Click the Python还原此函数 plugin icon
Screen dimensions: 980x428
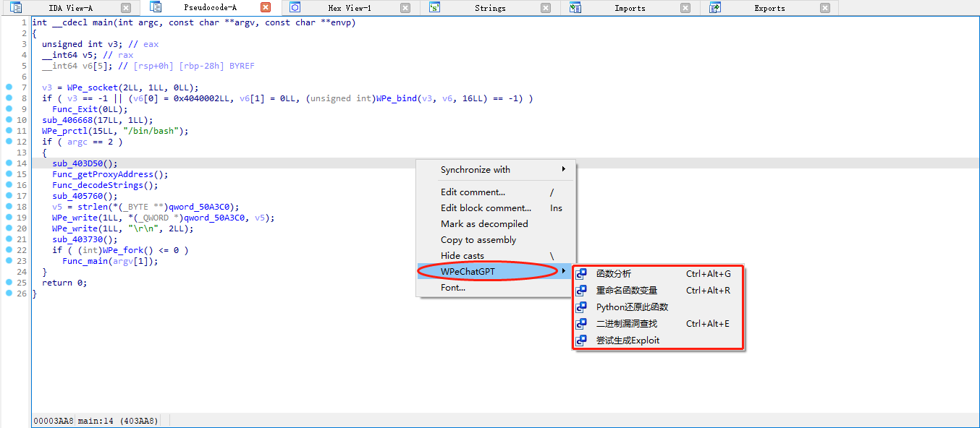pyautogui.click(x=581, y=307)
